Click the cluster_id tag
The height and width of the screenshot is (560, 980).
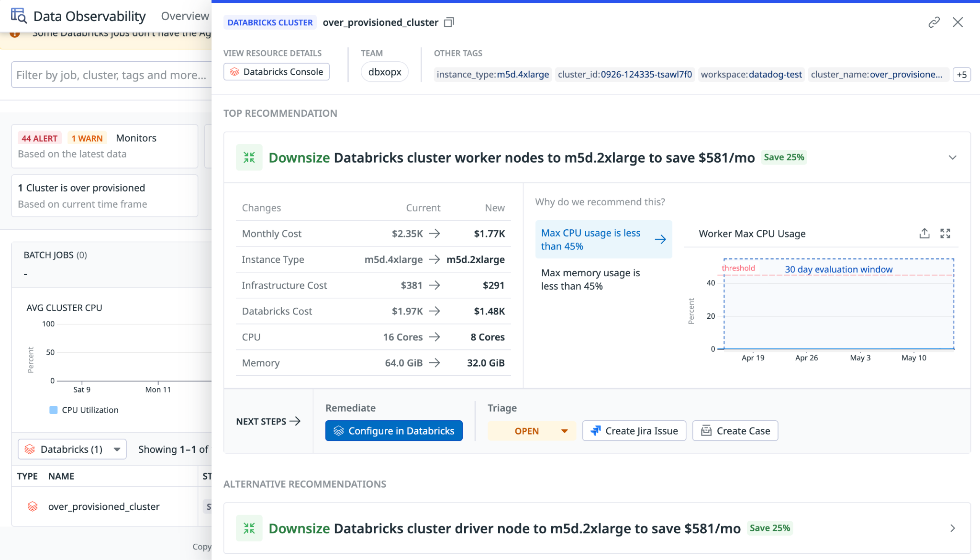625,75
